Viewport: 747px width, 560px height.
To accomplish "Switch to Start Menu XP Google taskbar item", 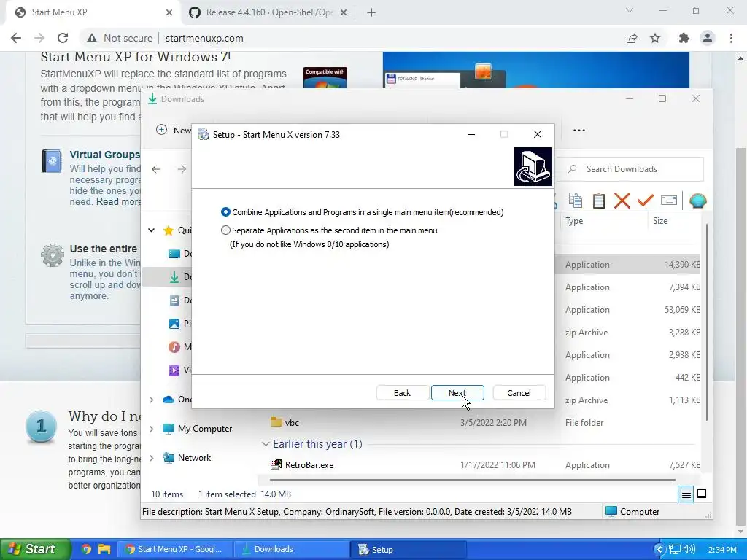I will pos(174,549).
